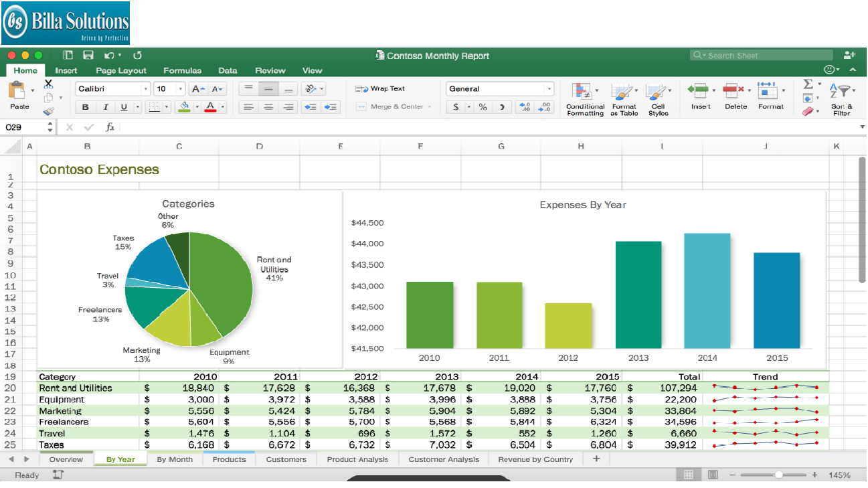Click the Paste clipboard icon
This screenshot has width=868, height=488.
(18, 91)
